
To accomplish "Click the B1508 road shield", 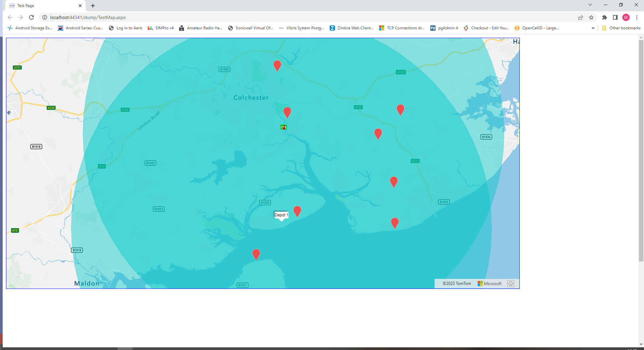I will [224, 69].
